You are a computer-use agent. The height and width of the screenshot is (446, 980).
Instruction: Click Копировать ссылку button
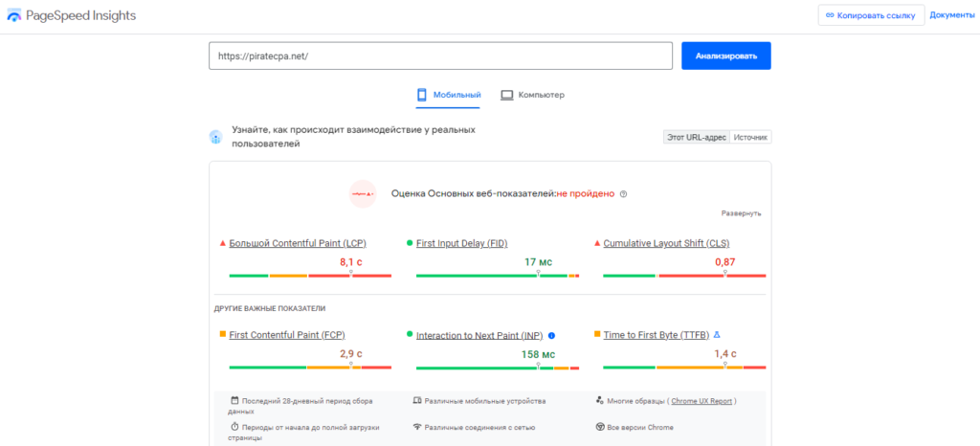coord(871,15)
